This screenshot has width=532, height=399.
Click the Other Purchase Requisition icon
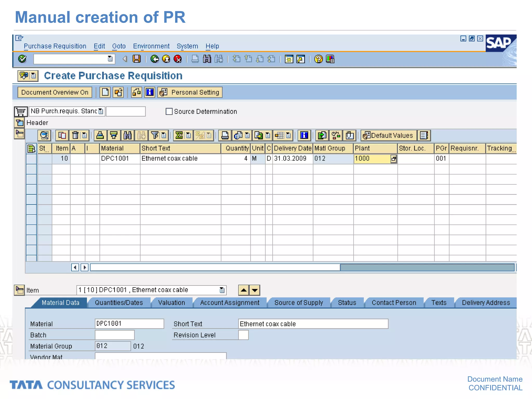119,92
